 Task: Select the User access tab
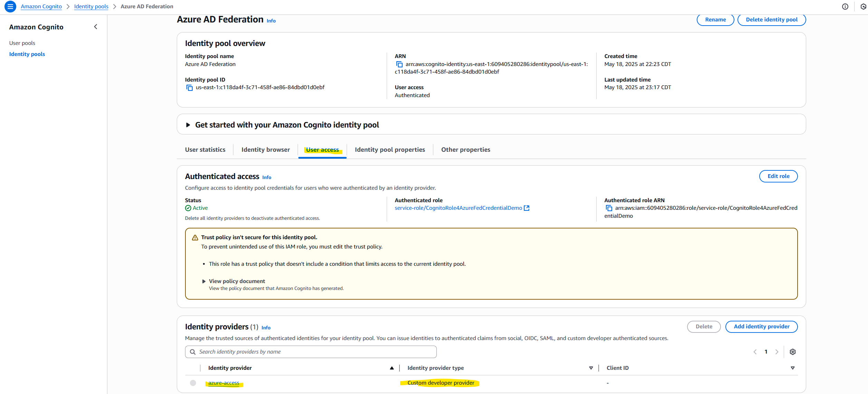coord(322,150)
